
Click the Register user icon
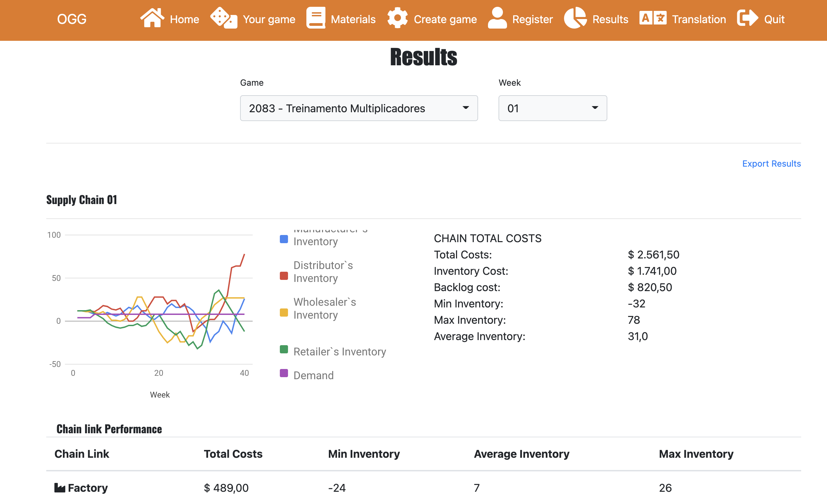point(497,18)
